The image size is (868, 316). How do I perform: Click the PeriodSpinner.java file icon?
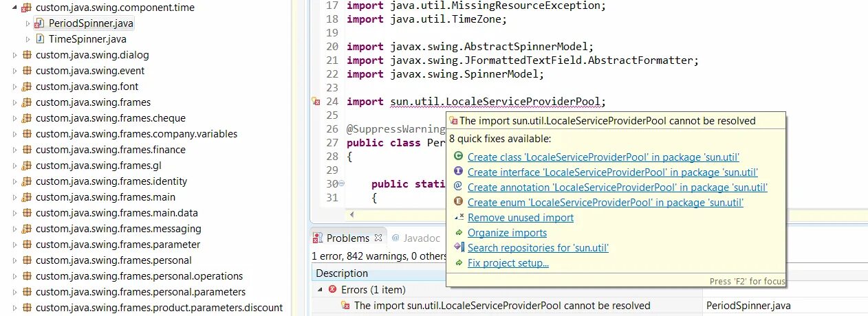(40, 23)
